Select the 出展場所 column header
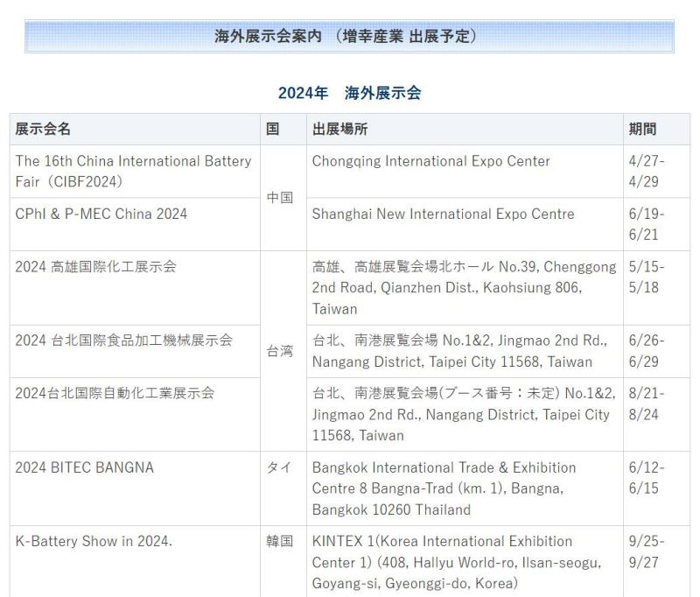The image size is (700, 597). tap(339, 130)
